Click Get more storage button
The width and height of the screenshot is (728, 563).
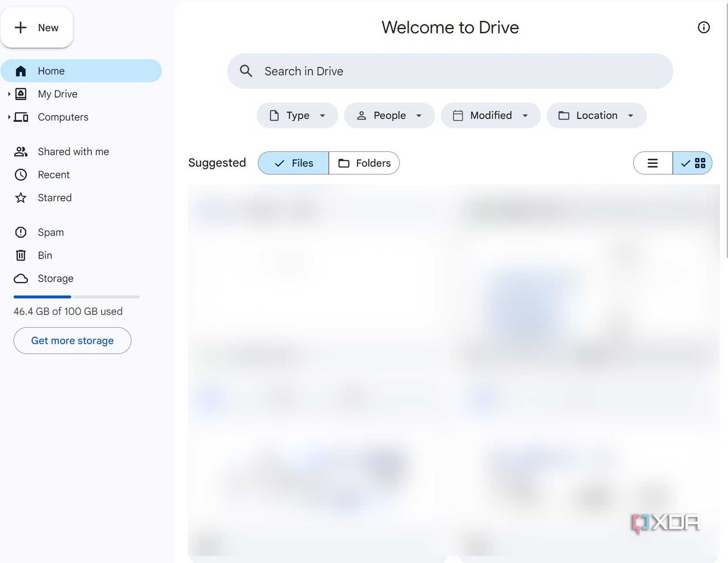coord(72,340)
